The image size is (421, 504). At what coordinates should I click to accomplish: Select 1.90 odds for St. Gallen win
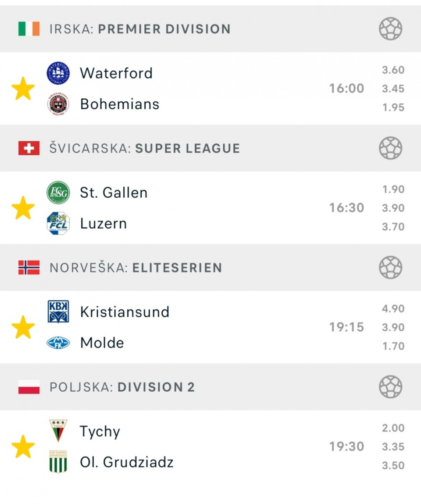393,189
